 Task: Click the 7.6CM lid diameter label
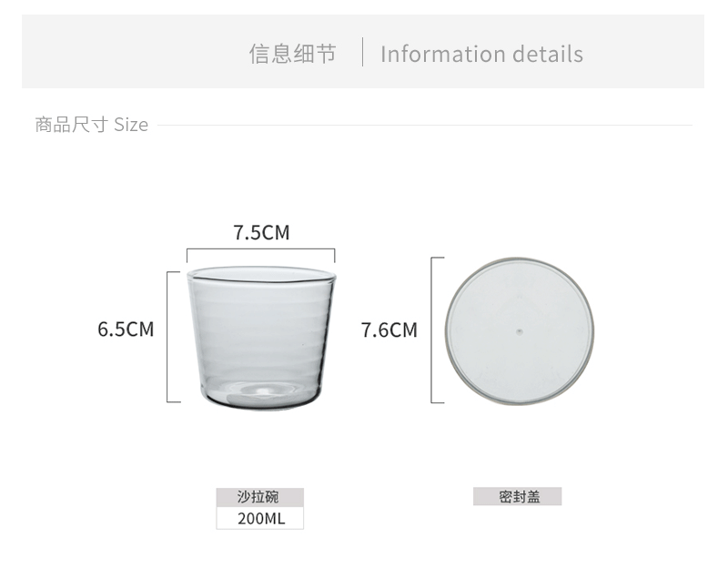[389, 330]
